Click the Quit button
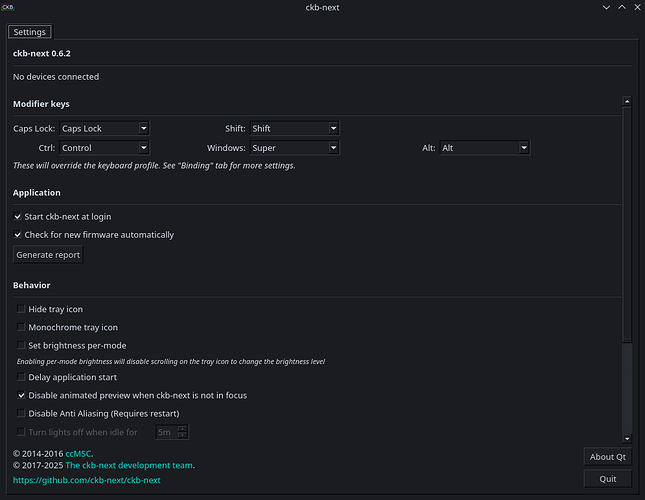Viewport: 645px width, 500px height. click(608, 479)
